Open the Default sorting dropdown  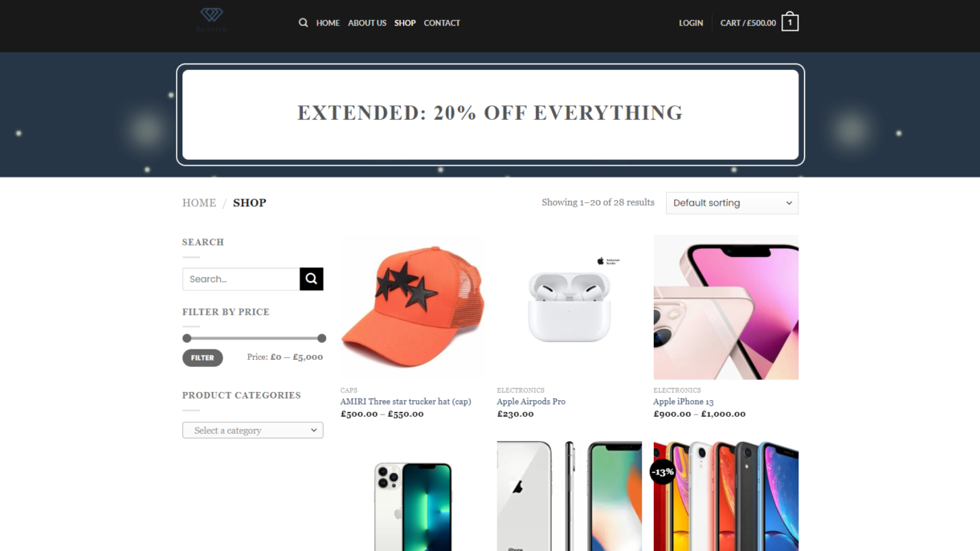click(732, 202)
